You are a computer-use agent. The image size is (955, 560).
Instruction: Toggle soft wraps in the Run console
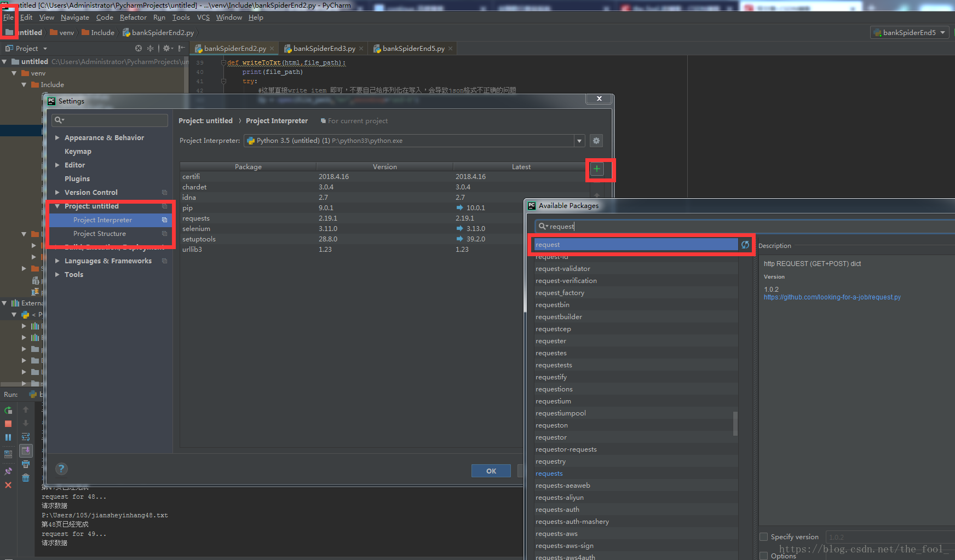pos(26,437)
